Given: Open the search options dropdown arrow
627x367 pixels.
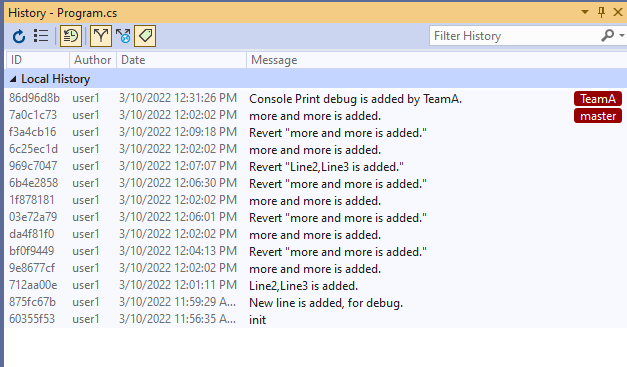Looking at the screenshot, I should (x=621, y=36).
